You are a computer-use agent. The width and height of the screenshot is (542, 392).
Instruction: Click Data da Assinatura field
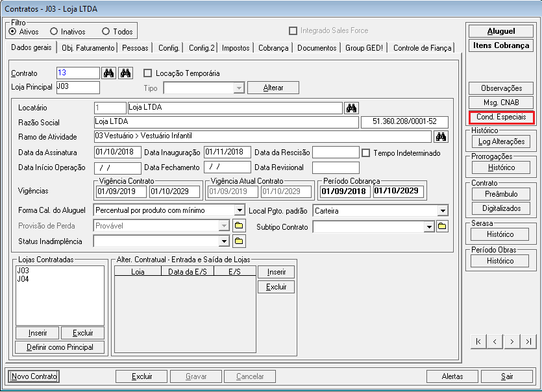coord(117,152)
